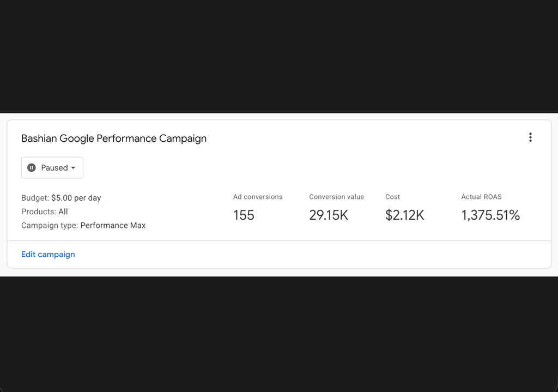558x392 pixels.
Task: Select the campaign title Bashian Google Performance Campaign
Action: click(x=113, y=138)
